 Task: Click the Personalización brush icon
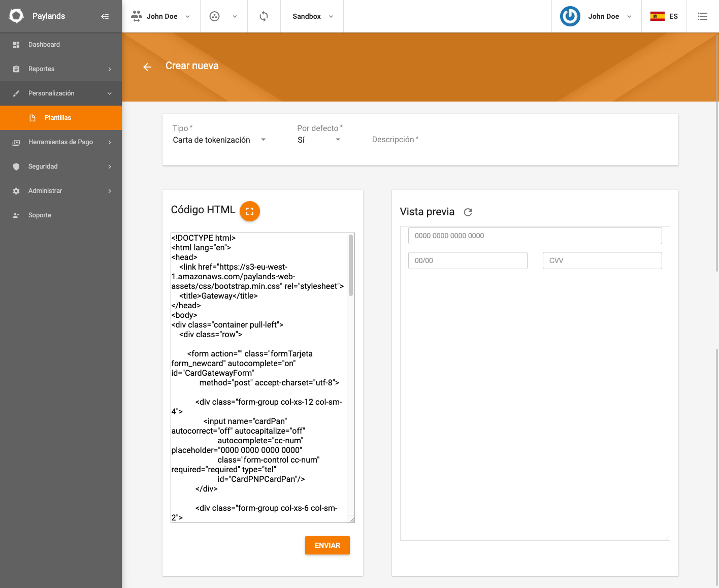(x=16, y=93)
